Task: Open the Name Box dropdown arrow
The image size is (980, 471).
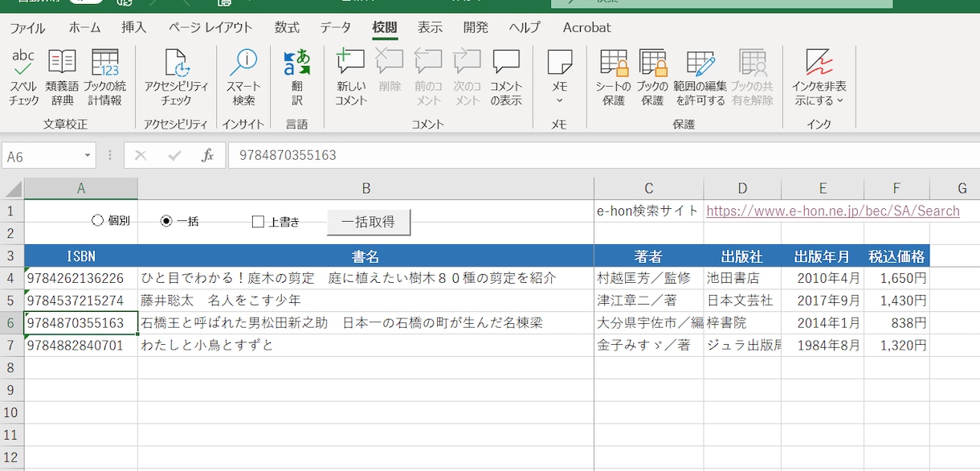Action: tap(87, 156)
